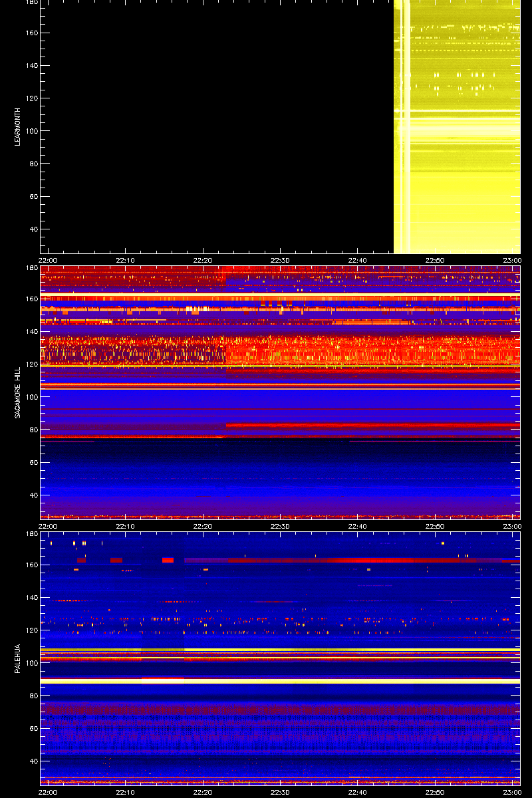The width and height of the screenshot is (532, 798).
Task: Choose the 22:10 tick under Palehua plot
Action: point(126,792)
